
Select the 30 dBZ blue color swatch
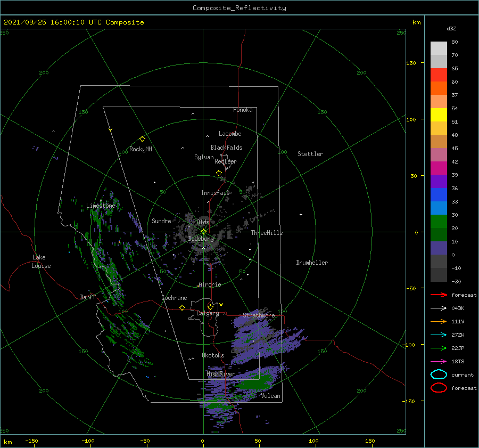(439, 208)
